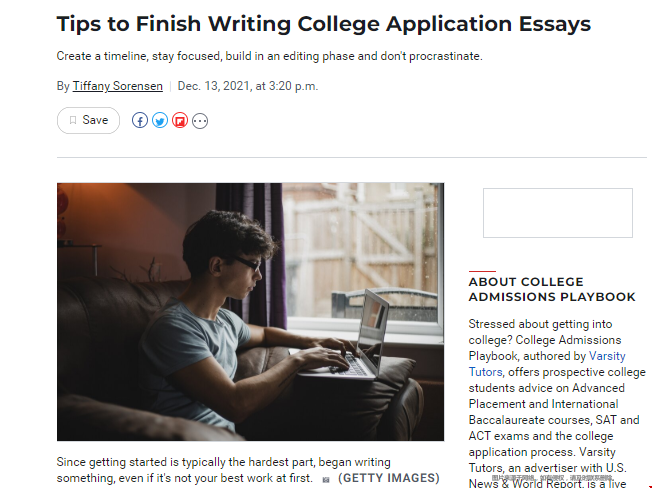Click the small camera icon before Getty Images
Image resolution: width=652 pixels, height=488 pixels.
tap(326, 480)
